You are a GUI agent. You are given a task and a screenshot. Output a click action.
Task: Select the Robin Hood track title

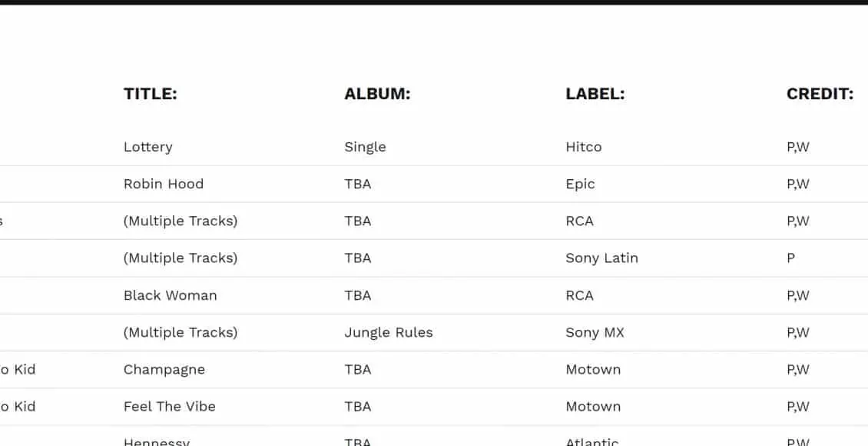pos(164,184)
